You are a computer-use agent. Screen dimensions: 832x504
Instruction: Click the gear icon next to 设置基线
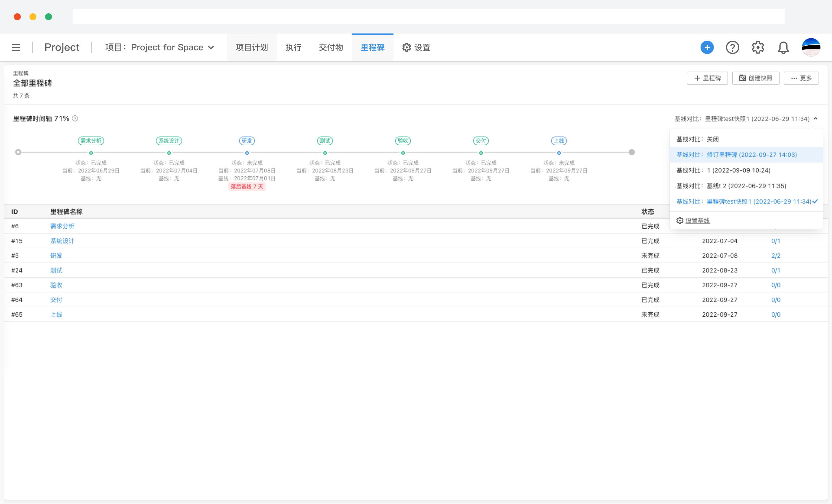[680, 220]
